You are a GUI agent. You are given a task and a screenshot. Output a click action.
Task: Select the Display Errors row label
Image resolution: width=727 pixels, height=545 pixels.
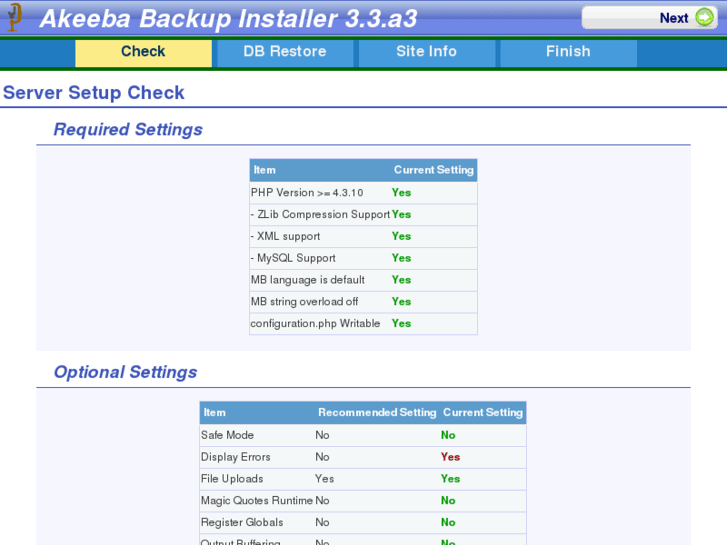236,457
